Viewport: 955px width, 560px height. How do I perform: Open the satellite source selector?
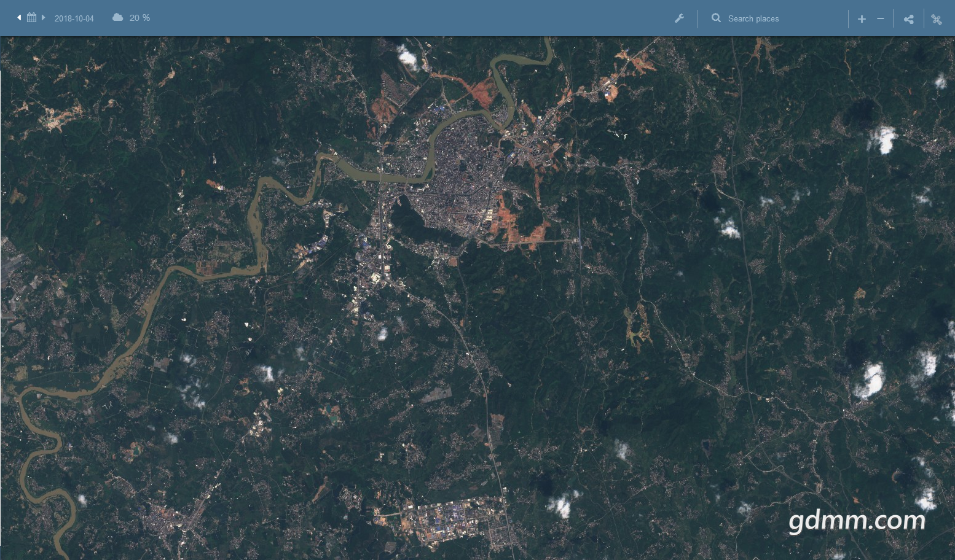[x=937, y=19]
